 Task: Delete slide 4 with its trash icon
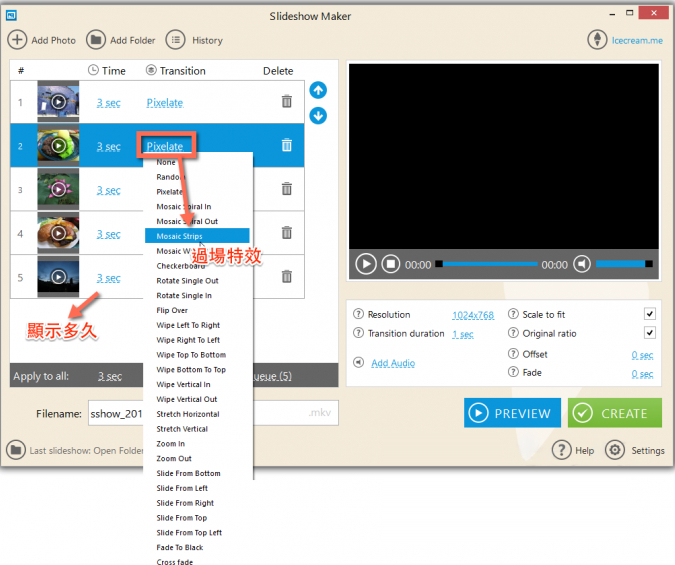click(287, 233)
